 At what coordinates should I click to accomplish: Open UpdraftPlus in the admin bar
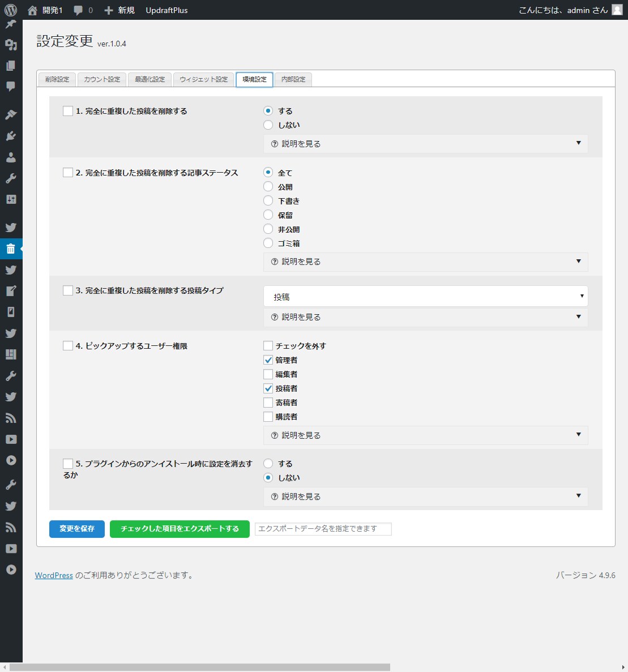pos(166,10)
